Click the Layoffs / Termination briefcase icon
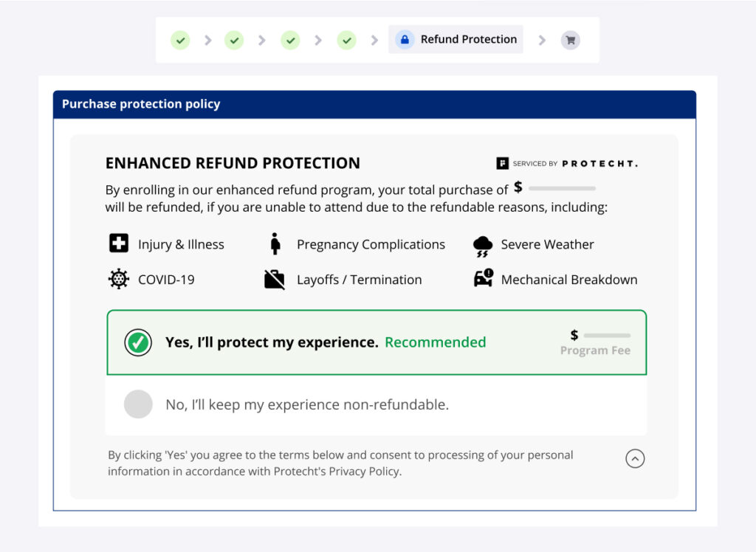The image size is (756, 552). coord(275,280)
